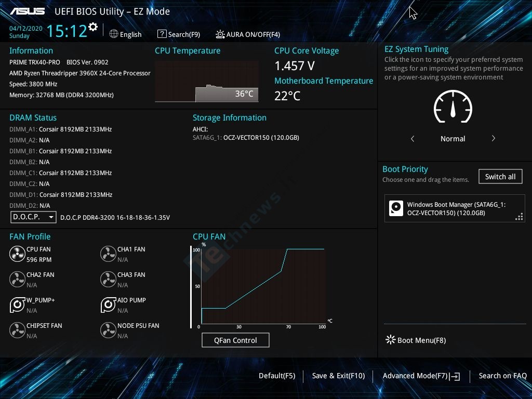
Task: Click the Storage Information heading
Action: click(230, 118)
